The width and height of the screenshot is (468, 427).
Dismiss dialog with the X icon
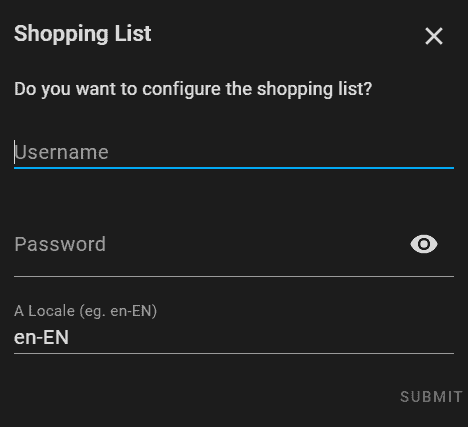coord(434,36)
